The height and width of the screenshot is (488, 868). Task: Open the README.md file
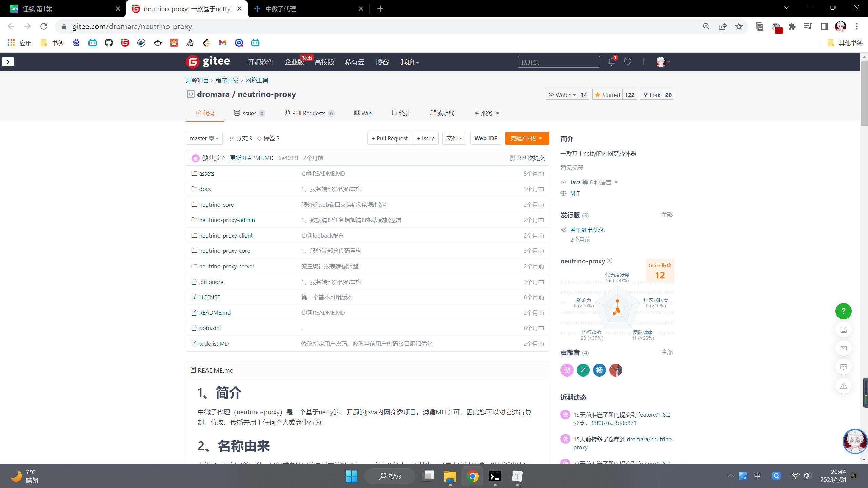pos(214,312)
